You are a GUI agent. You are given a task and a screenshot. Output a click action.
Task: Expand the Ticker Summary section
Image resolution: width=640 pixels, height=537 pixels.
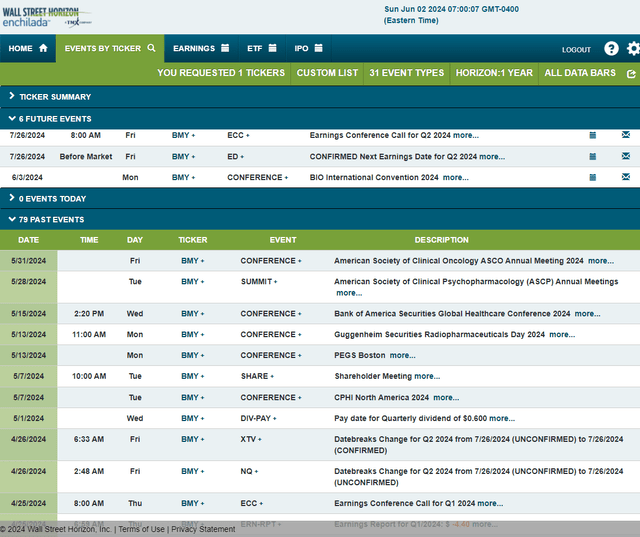[x=55, y=97]
